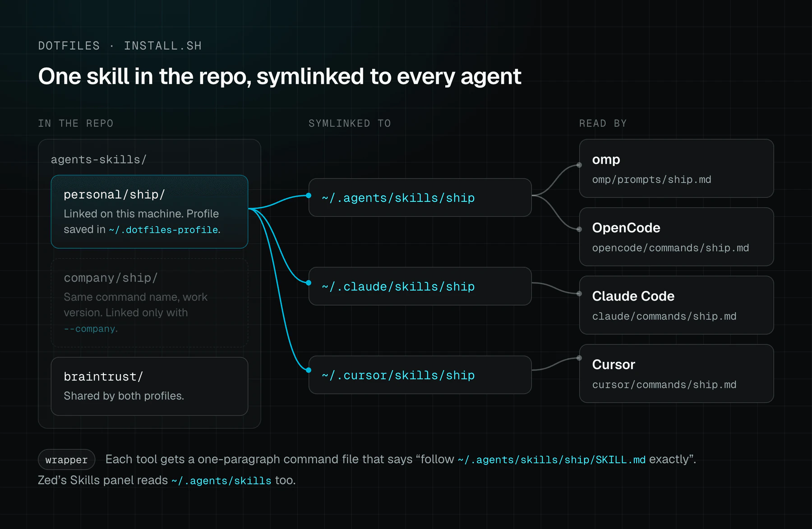
Task: Click the omp reader card
Action: 676,168
